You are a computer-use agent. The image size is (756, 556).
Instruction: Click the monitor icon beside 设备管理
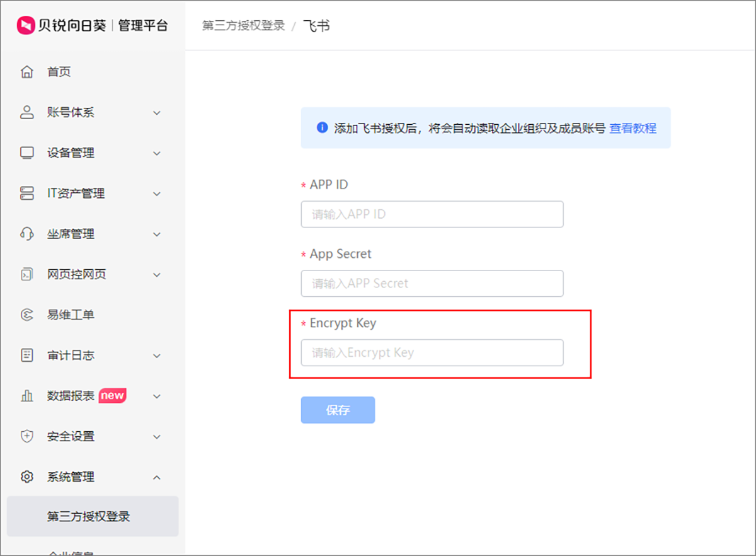pos(26,153)
